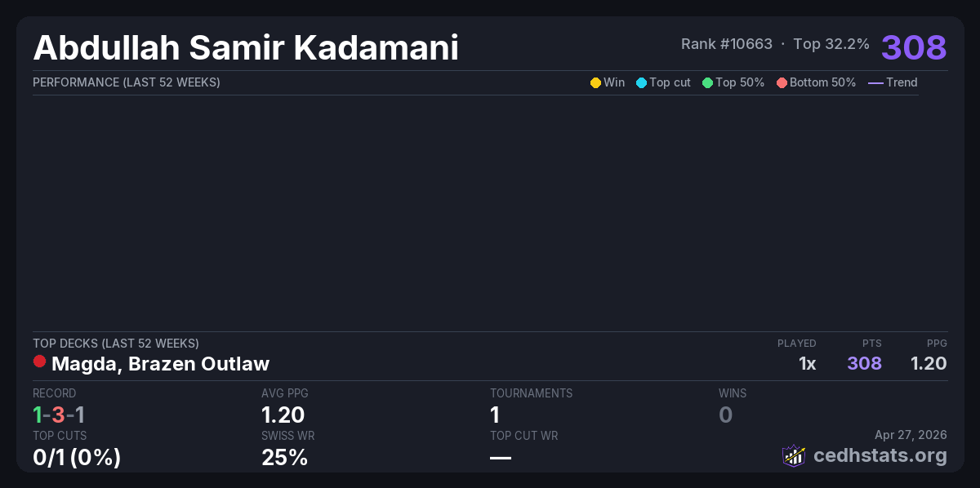This screenshot has width=980, height=488.
Task: Click the Top Decks (Last 52 Weeks) header
Action: (116, 344)
